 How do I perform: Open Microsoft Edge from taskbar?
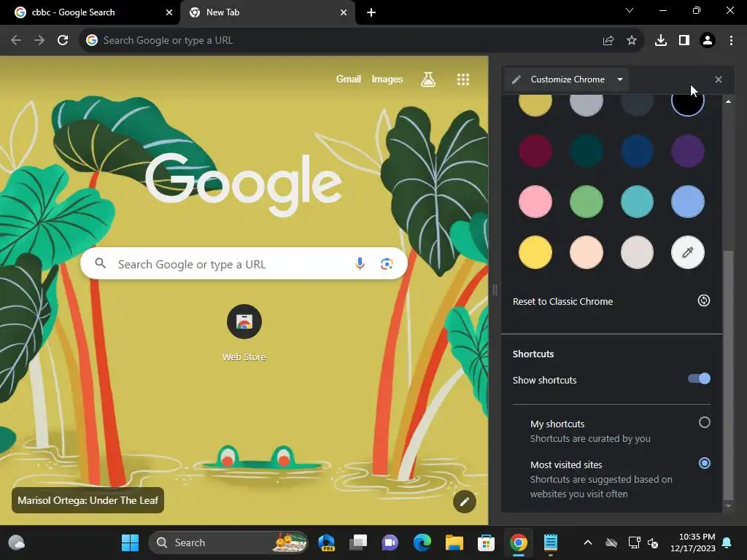coord(422,542)
